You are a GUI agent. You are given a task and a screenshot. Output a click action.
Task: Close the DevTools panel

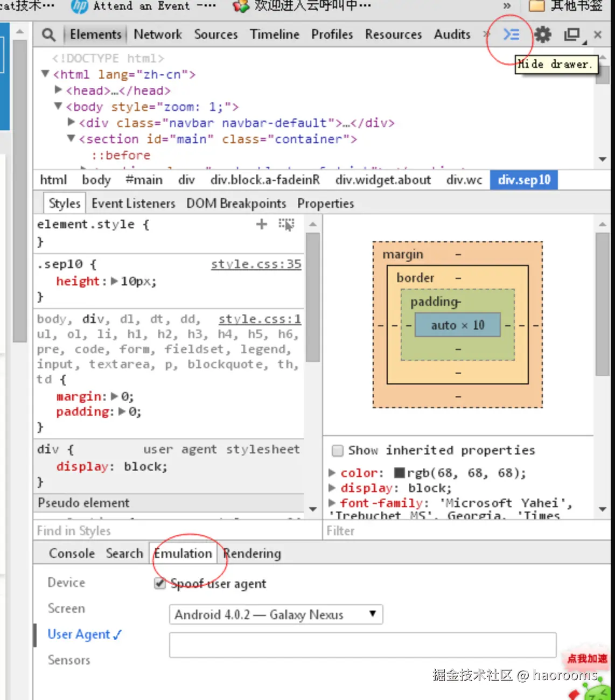[598, 34]
